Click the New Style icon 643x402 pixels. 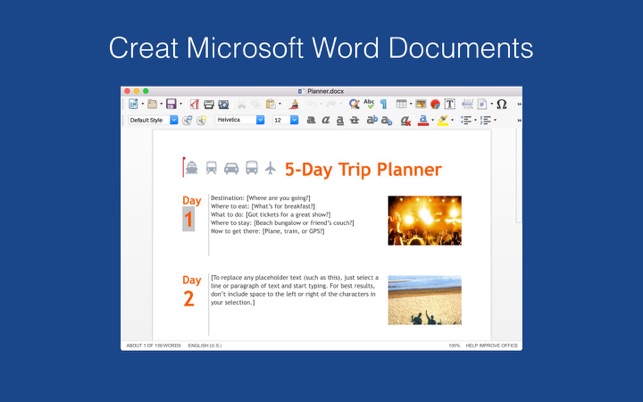(x=201, y=120)
